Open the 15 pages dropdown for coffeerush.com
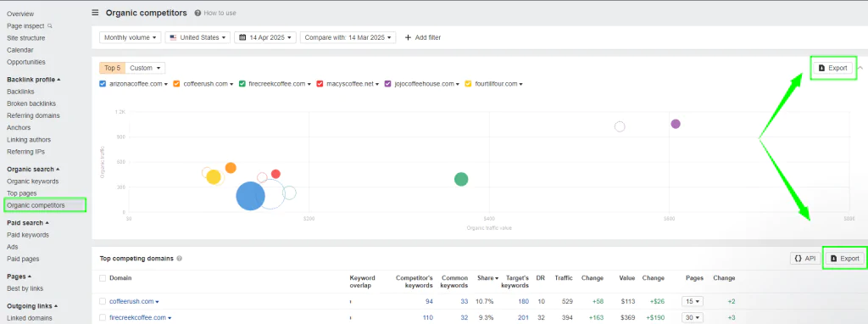Image resolution: width=868 pixels, height=324 pixels. coord(693,301)
